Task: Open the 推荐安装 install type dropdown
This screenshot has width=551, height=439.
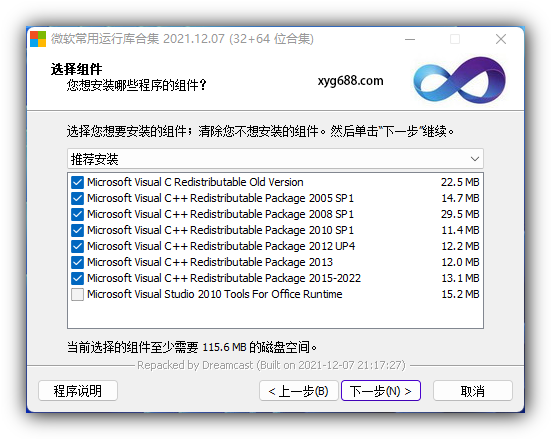Action: 275,159
